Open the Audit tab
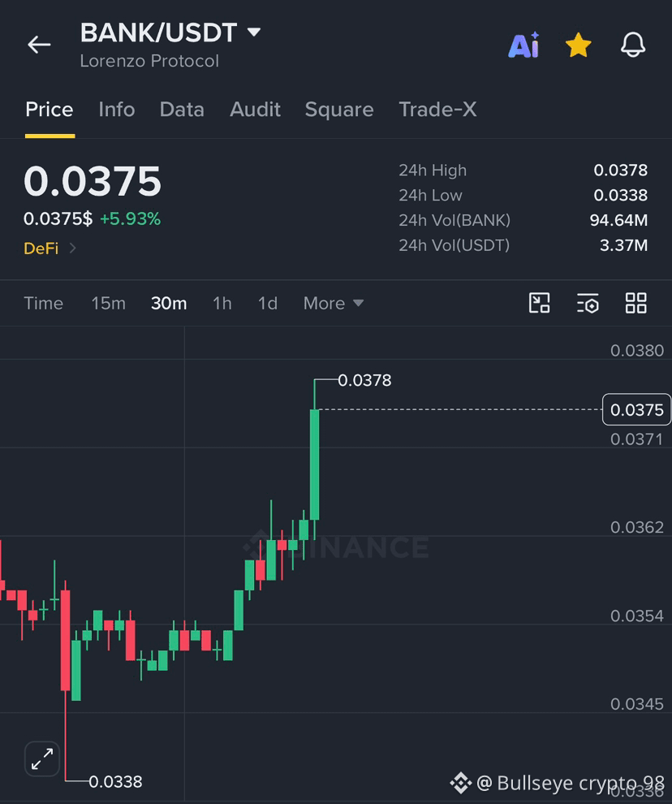Screen dimensions: 672x804 coord(256,109)
